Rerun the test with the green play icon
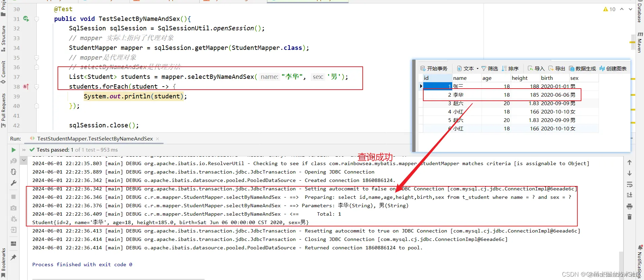 [x=13, y=150]
